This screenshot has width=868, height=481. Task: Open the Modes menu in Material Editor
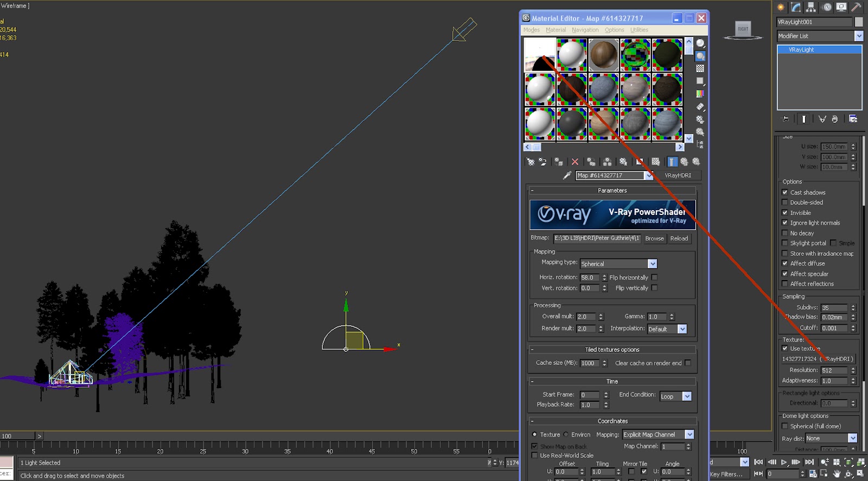pyautogui.click(x=532, y=30)
